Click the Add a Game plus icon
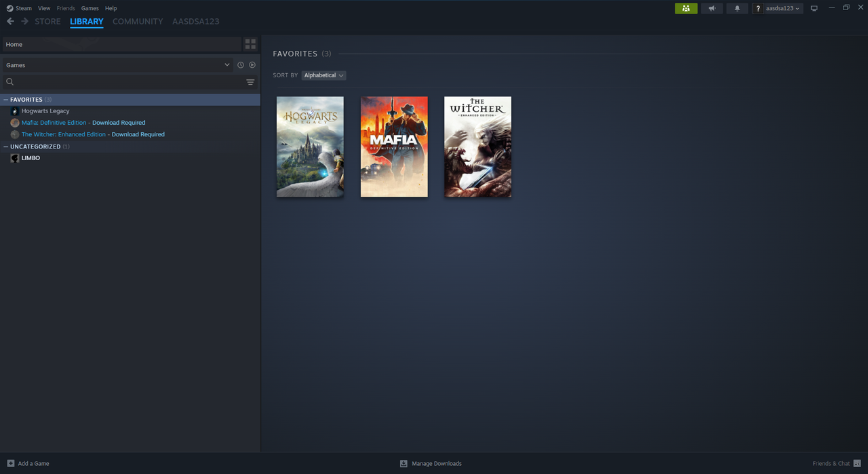868x474 pixels. [10, 463]
